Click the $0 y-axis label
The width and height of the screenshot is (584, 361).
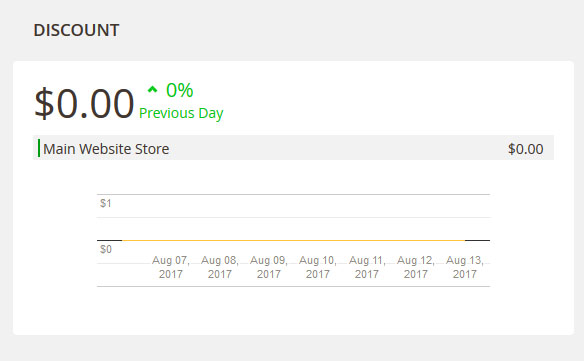pyautogui.click(x=106, y=249)
